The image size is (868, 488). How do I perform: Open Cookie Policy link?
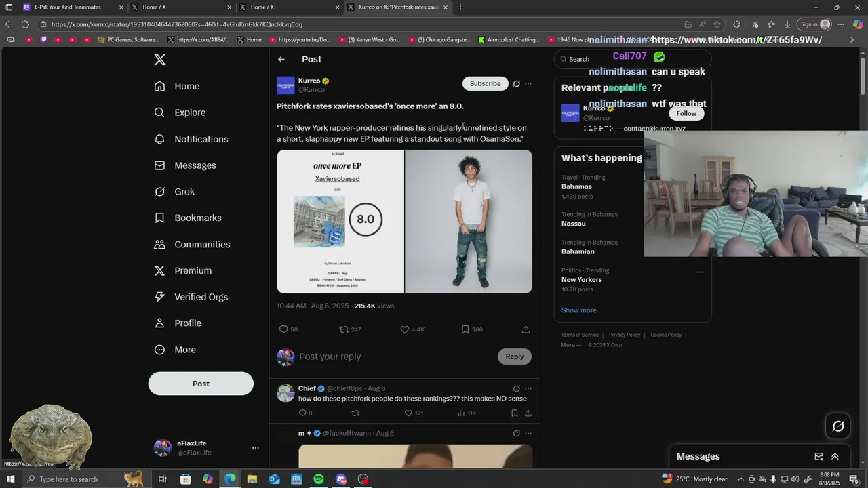pos(666,335)
